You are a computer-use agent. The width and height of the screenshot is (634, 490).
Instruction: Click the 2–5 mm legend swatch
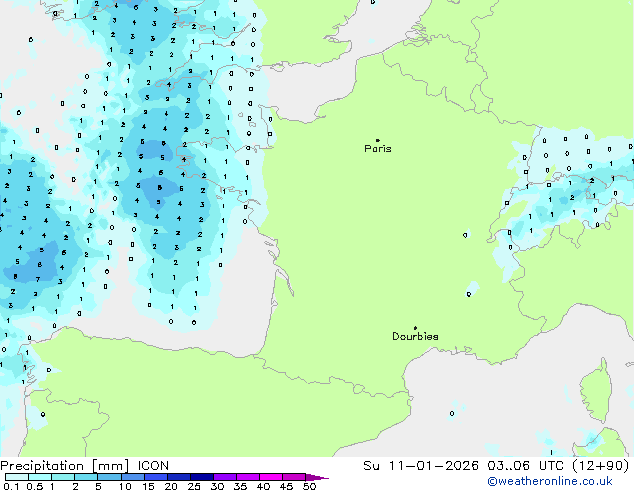(x=86, y=477)
